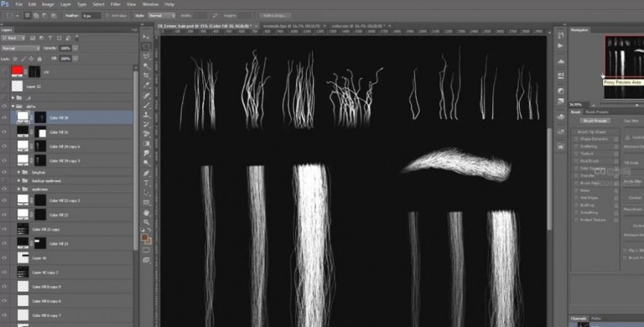Select the Horizontal Type tool
The image size is (644, 327).
coord(146,183)
